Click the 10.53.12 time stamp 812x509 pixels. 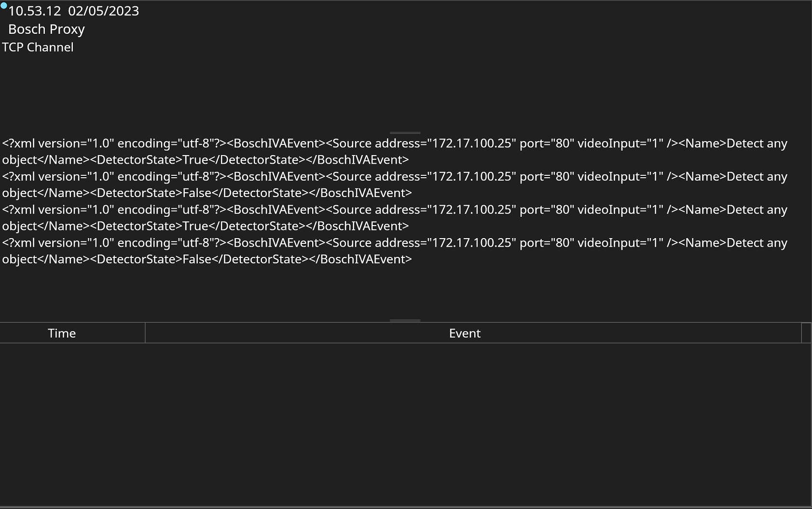[x=34, y=11]
